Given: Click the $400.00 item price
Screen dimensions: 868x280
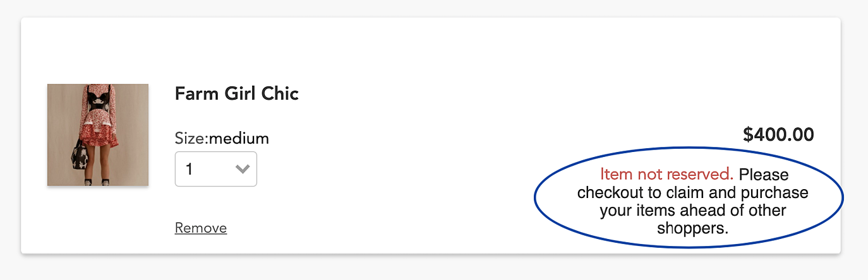Looking at the screenshot, I should click(778, 135).
